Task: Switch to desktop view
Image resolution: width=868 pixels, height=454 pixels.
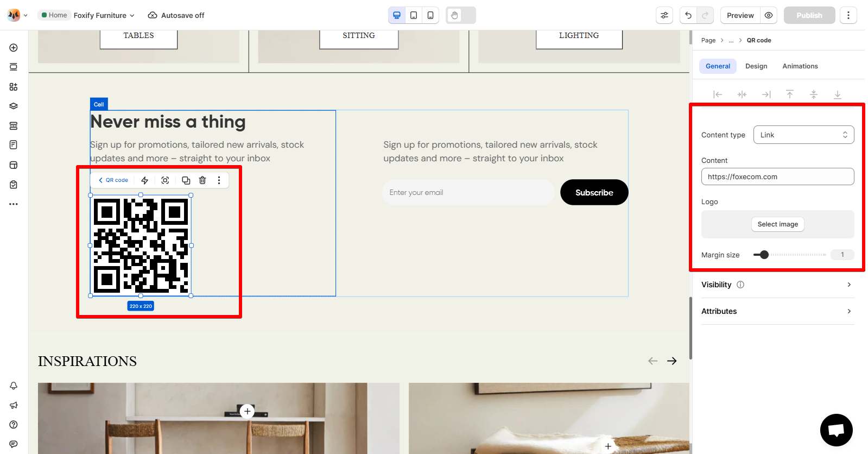Action: click(397, 15)
